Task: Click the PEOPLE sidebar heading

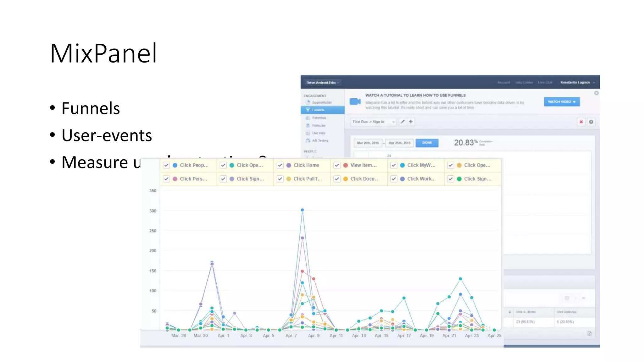Action: click(x=310, y=151)
